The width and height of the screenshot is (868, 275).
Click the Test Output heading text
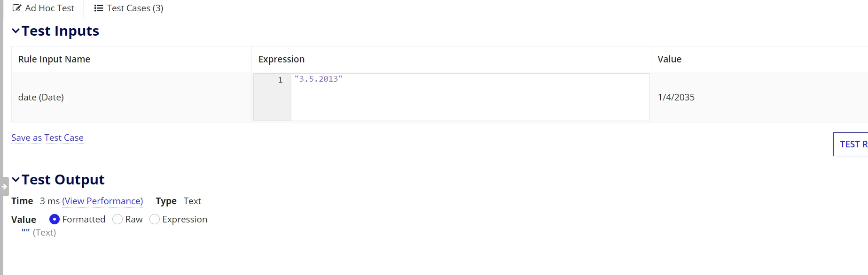(63, 180)
